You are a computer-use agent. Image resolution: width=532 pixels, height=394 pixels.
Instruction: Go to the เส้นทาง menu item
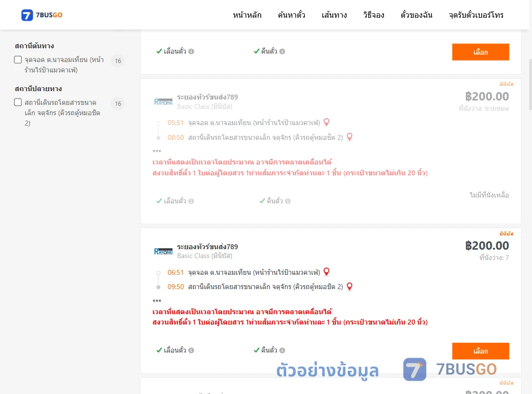(x=334, y=15)
